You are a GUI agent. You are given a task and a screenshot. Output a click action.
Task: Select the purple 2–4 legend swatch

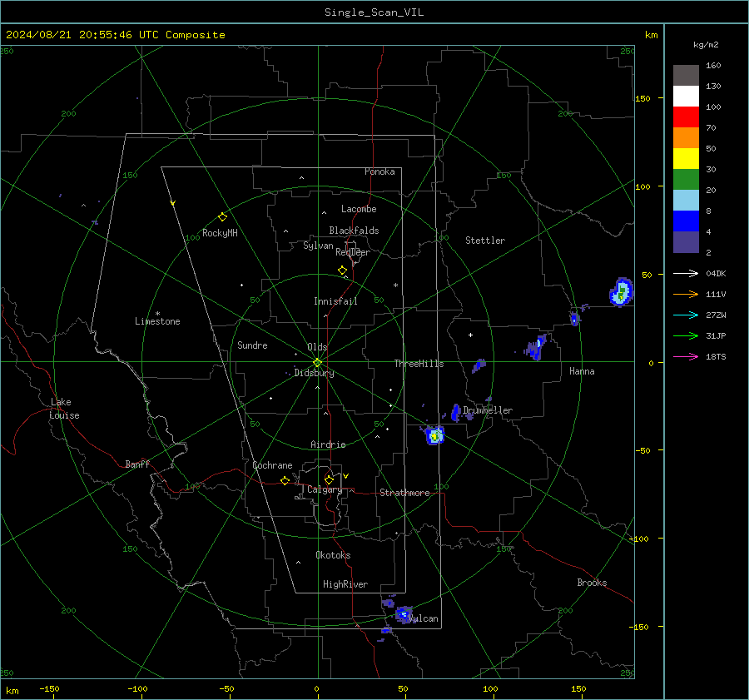tap(686, 242)
